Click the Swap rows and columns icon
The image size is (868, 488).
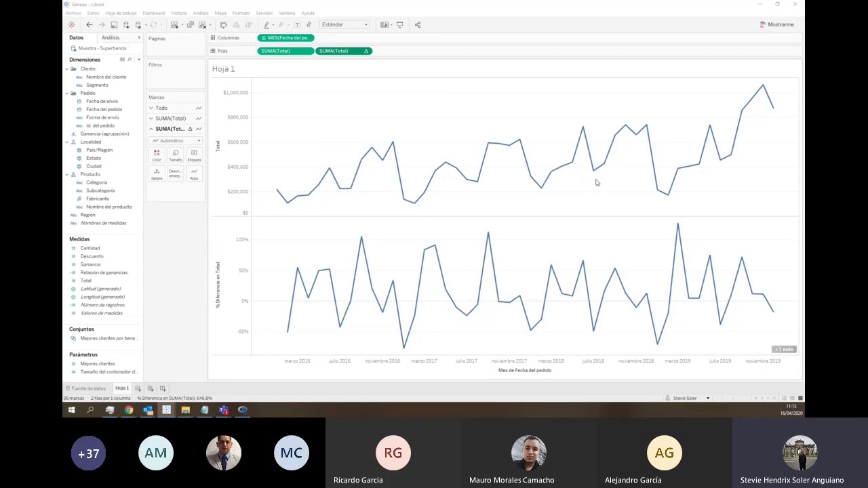pyautogui.click(x=223, y=24)
